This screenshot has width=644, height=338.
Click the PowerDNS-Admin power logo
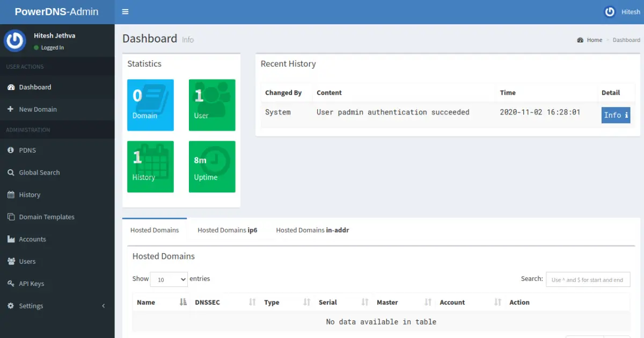coord(14,40)
